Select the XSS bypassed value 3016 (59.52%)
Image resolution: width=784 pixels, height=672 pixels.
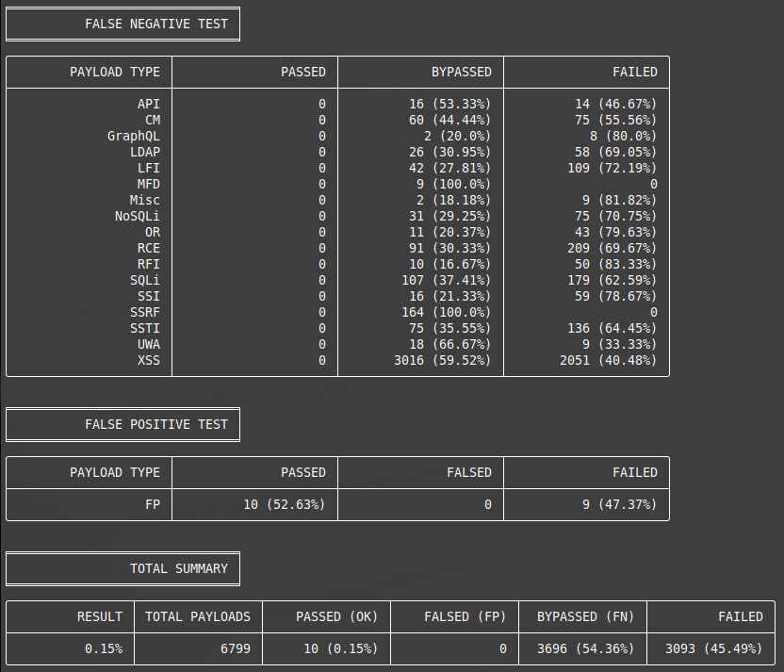442,360
